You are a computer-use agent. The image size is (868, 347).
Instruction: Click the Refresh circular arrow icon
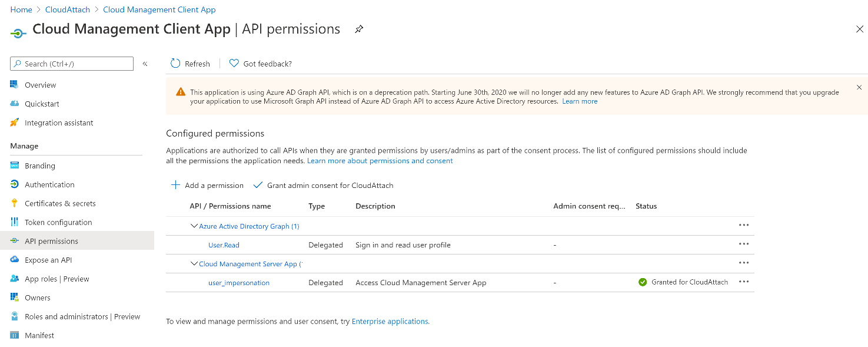pyautogui.click(x=175, y=64)
